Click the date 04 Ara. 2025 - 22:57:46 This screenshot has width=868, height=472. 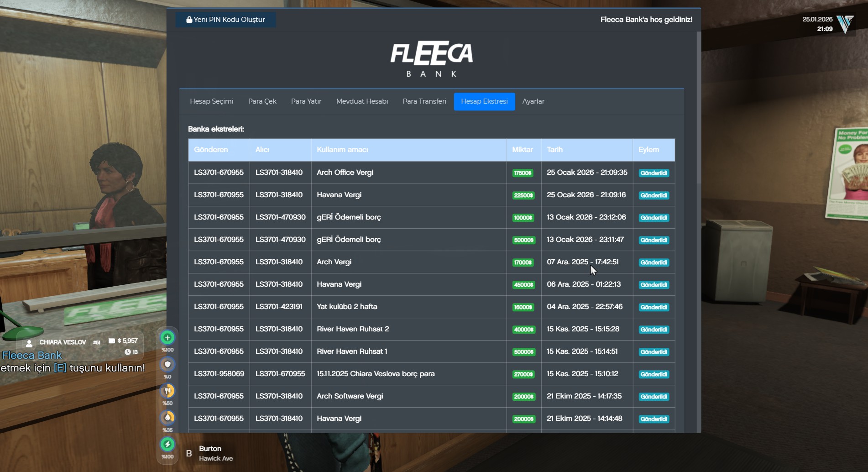pyautogui.click(x=585, y=307)
